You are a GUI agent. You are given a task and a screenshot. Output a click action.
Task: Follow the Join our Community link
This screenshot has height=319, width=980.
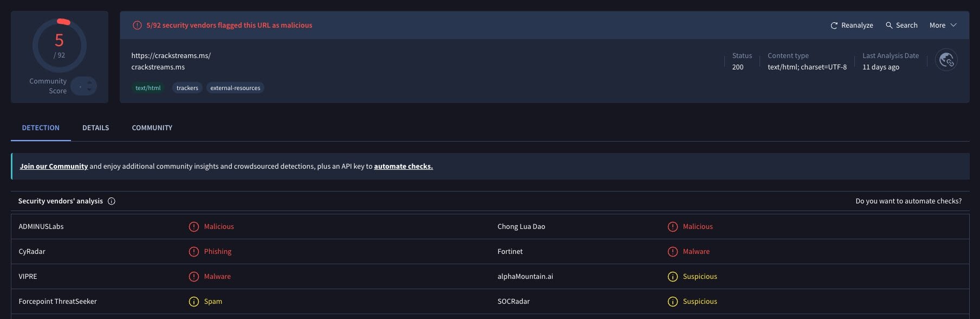click(54, 167)
